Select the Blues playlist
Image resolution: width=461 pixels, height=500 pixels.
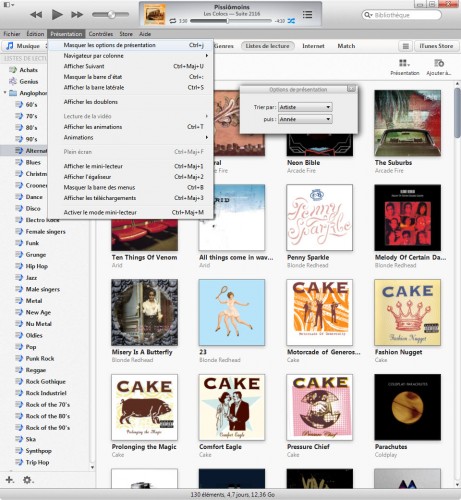click(33, 162)
